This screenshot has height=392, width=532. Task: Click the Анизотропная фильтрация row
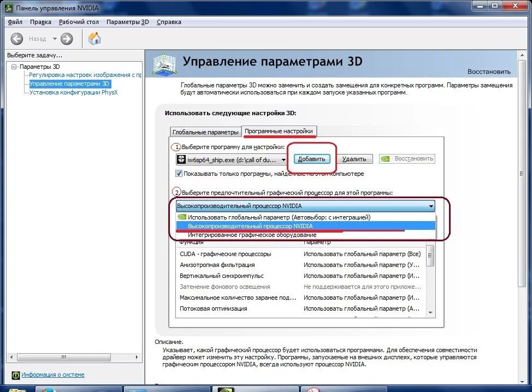click(300, 265)
